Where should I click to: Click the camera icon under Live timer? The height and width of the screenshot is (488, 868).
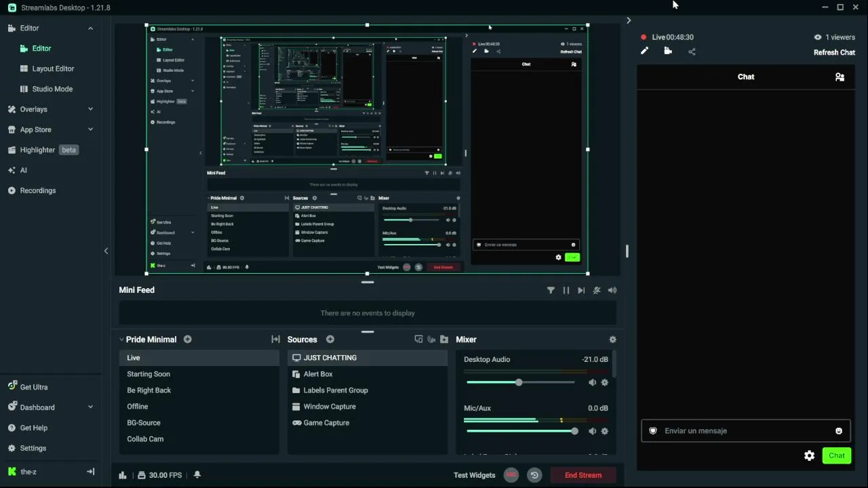pyautogui.click(x=668, y=51)
